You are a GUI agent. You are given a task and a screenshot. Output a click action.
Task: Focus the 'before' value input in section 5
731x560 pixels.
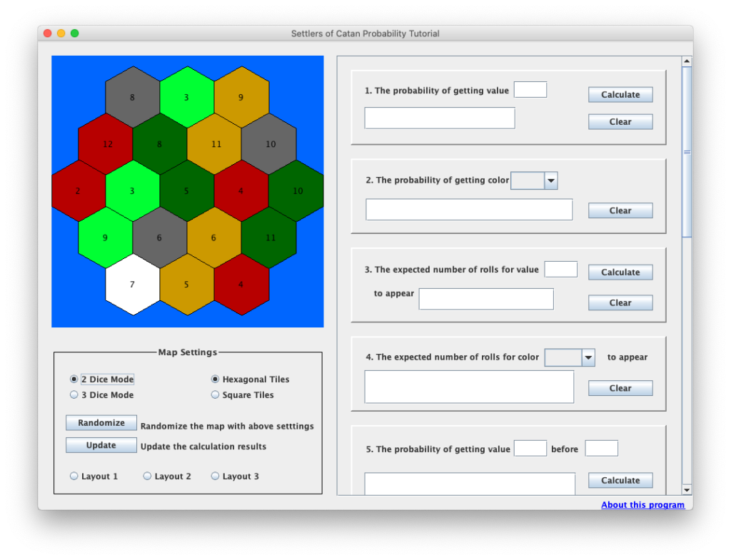click(601, 448)
